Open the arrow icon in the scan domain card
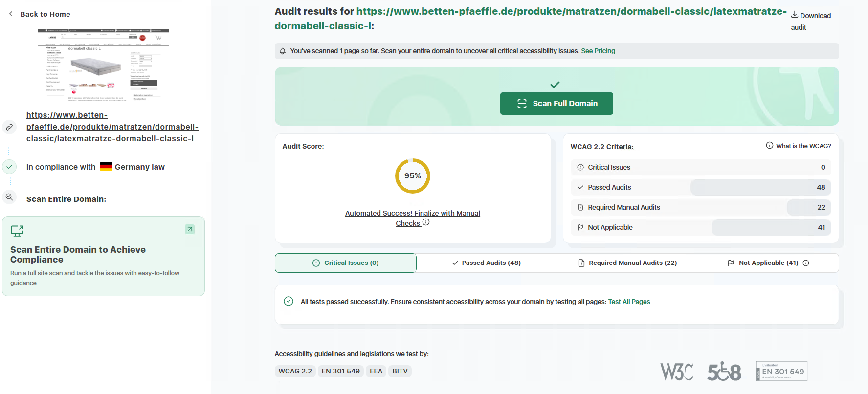Screen dimensions: 868x394 click(190, 229)
